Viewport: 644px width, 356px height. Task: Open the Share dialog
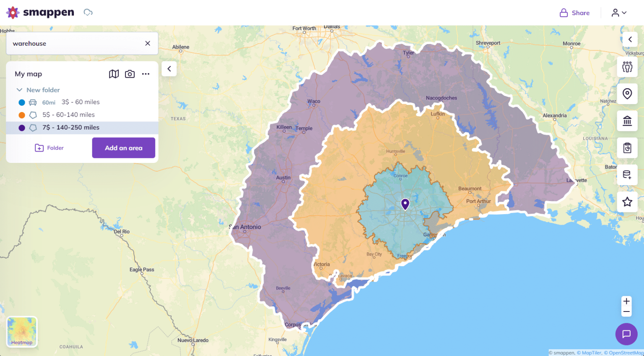tap(574, 13)
